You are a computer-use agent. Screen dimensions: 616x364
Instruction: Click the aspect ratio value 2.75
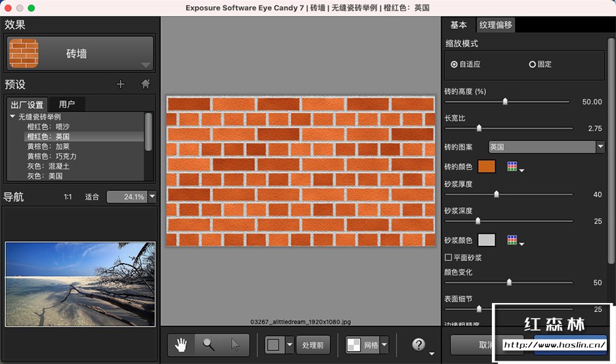(595, 129)
